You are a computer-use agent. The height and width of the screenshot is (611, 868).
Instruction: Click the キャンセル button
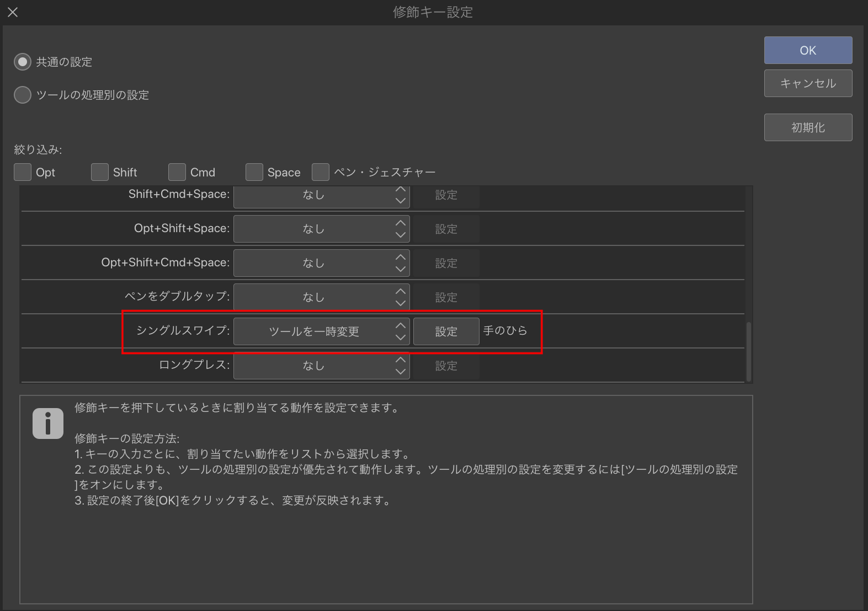pyautogui.click(x=808, y=83)
